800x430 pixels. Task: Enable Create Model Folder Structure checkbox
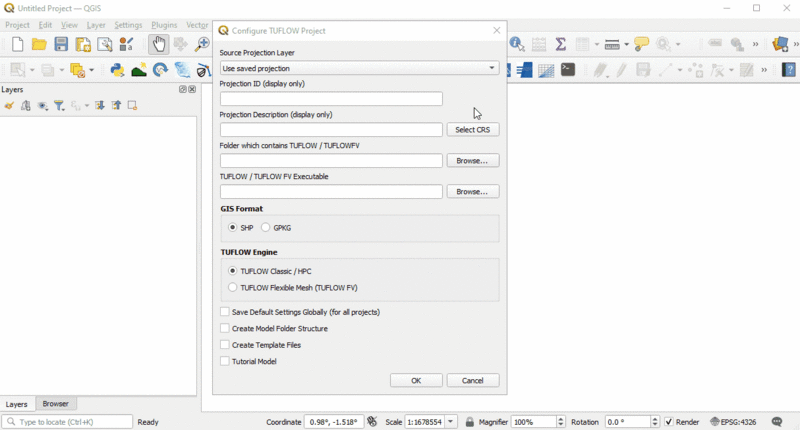pyautogui.click(x=225, y=329)
